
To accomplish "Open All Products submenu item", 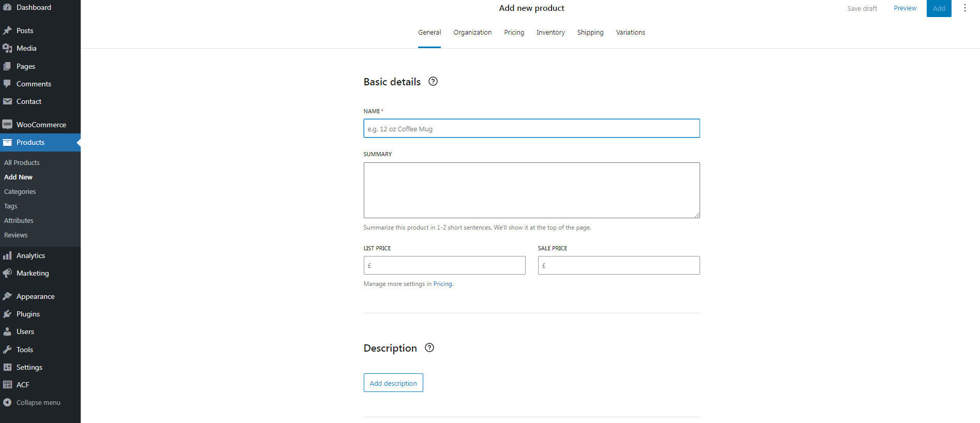I will [x=22, y=162].
